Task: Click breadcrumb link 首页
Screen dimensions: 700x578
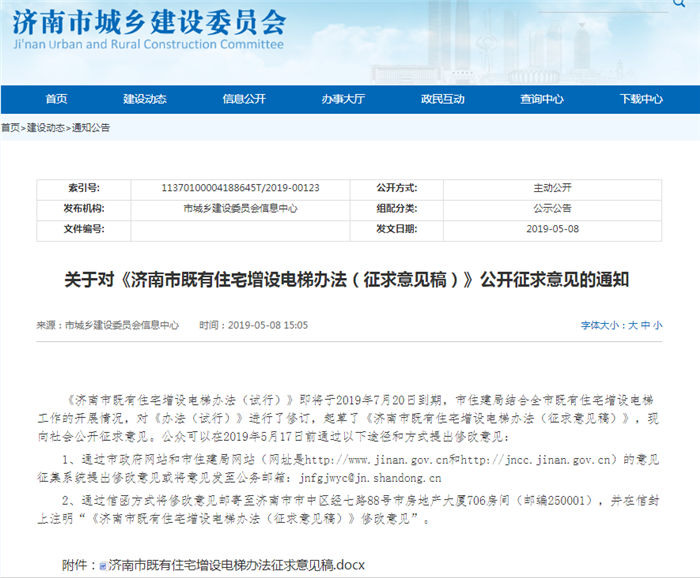Action: [10, 128]
